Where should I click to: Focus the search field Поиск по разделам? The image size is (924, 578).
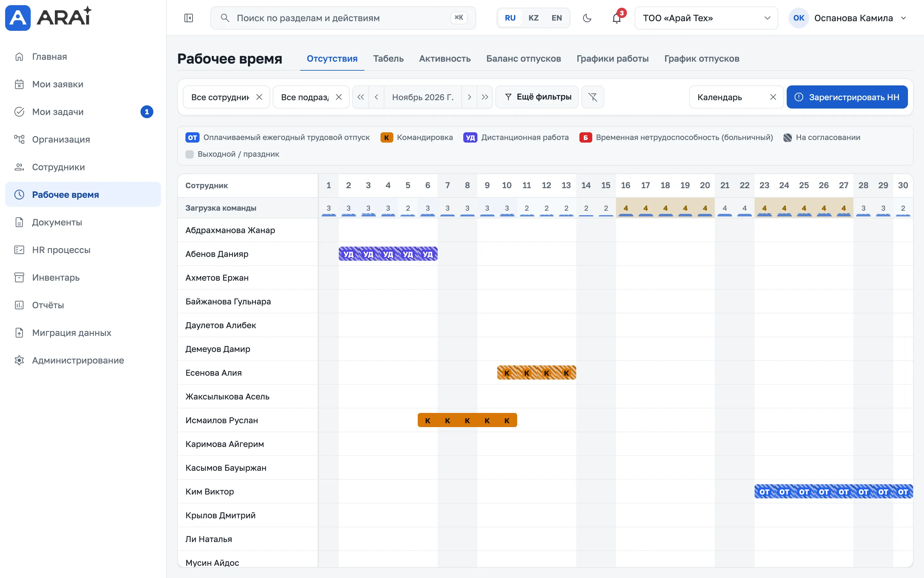[343, 18]
